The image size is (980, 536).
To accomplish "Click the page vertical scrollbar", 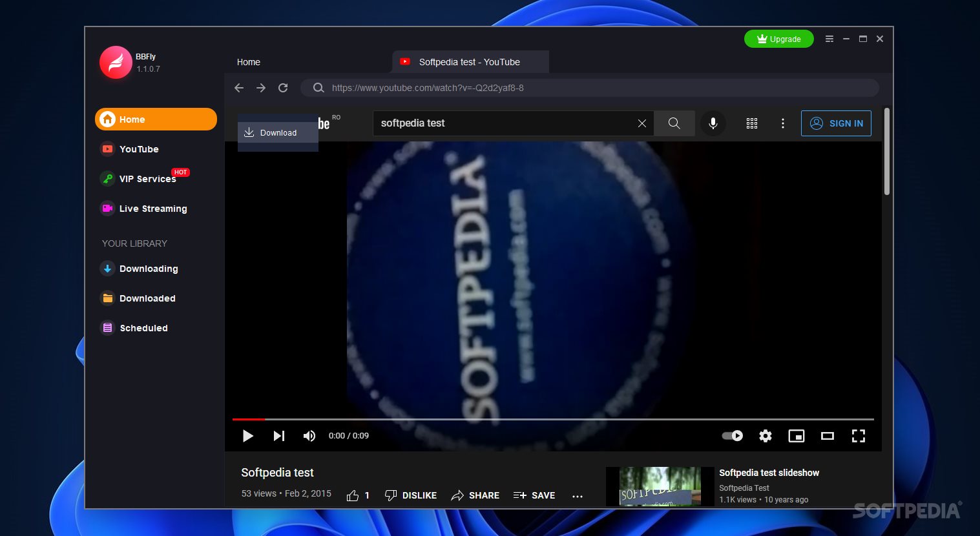I will (887, 152).
